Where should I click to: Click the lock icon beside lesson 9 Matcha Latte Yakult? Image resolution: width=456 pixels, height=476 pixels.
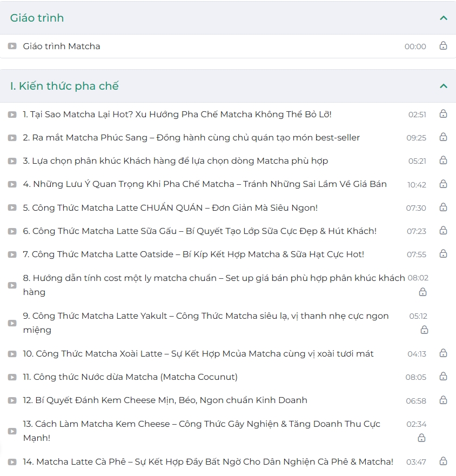[424, 330]
